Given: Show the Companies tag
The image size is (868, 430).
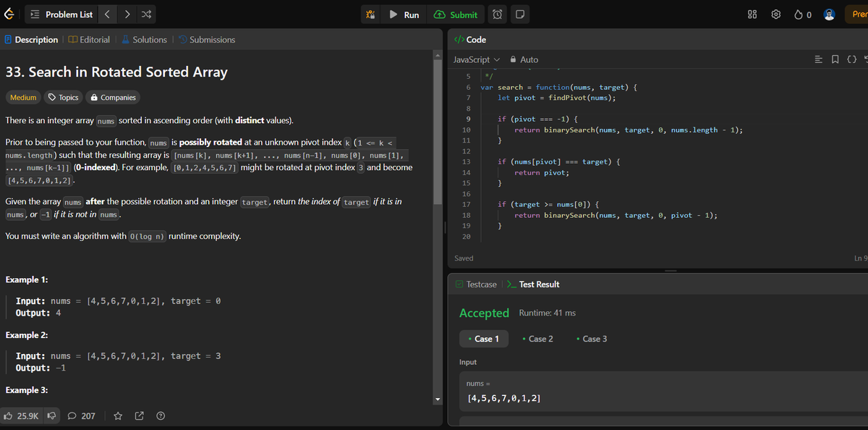Looking at the screenshot, I should pyautogui.click(x=112, y=97).
